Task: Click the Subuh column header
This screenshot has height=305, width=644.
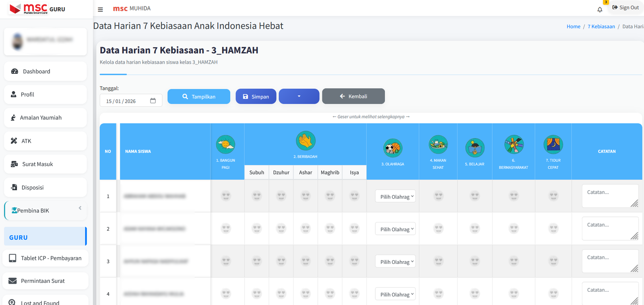Action: (x=257, y=172)
